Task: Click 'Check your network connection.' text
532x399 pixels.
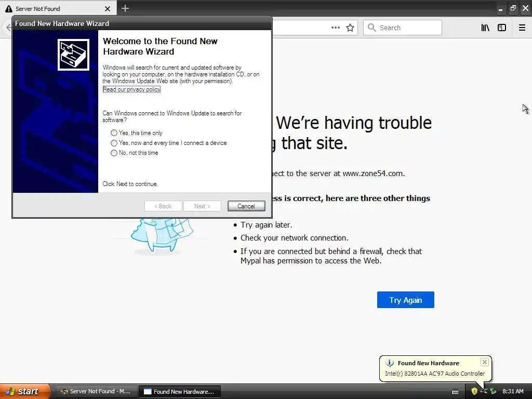Action: click(x=294, y=238)
